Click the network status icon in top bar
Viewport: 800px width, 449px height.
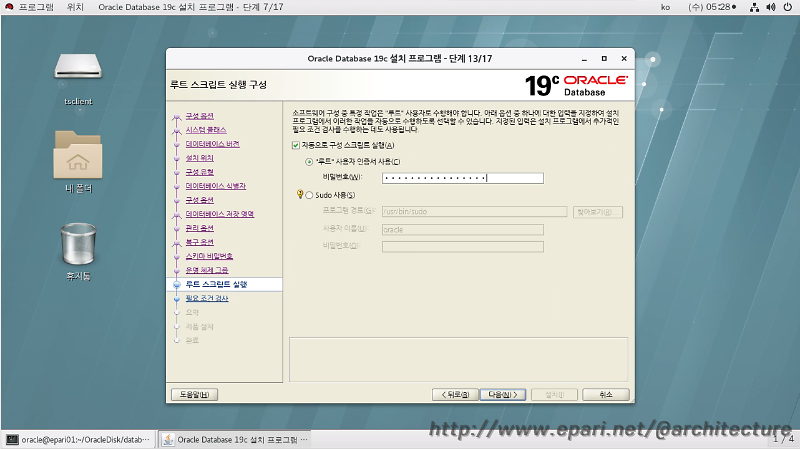point(754,7)
